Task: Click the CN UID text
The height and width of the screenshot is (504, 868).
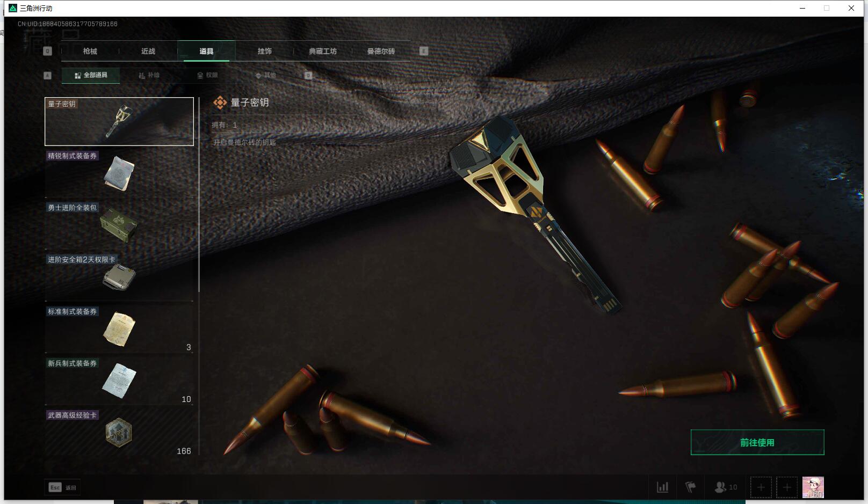Action: click(68, 24)
